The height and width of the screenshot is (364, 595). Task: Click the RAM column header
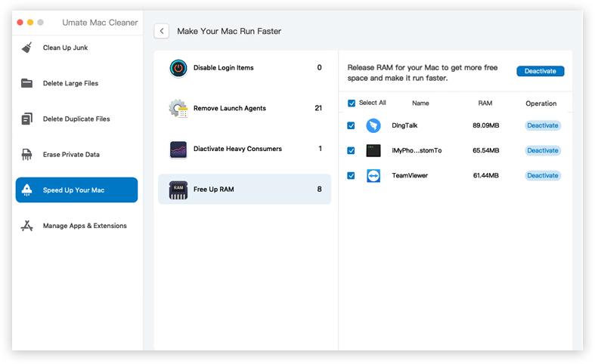pyautogui.click(x=485, y=103)
